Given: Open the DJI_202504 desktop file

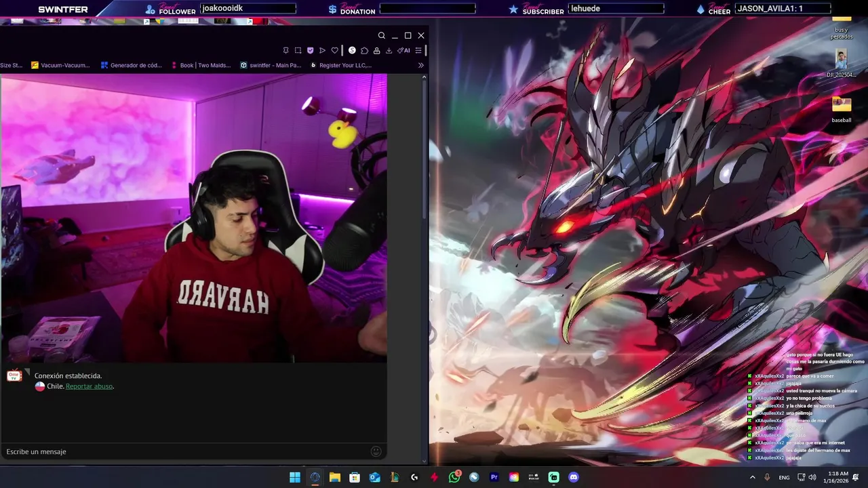Looking at the screenshot, I should (x=842, y=64).
